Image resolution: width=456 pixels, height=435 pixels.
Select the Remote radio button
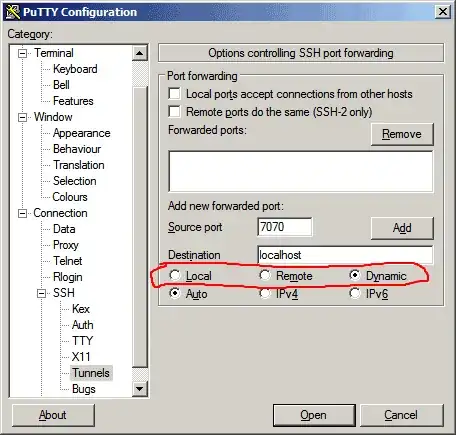265,275
